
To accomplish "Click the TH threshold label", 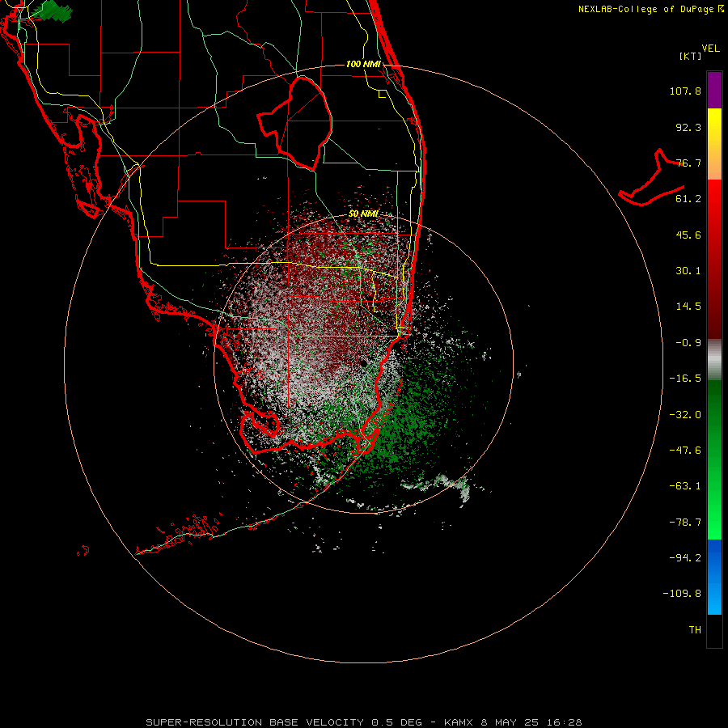I will tap(695, 630).
